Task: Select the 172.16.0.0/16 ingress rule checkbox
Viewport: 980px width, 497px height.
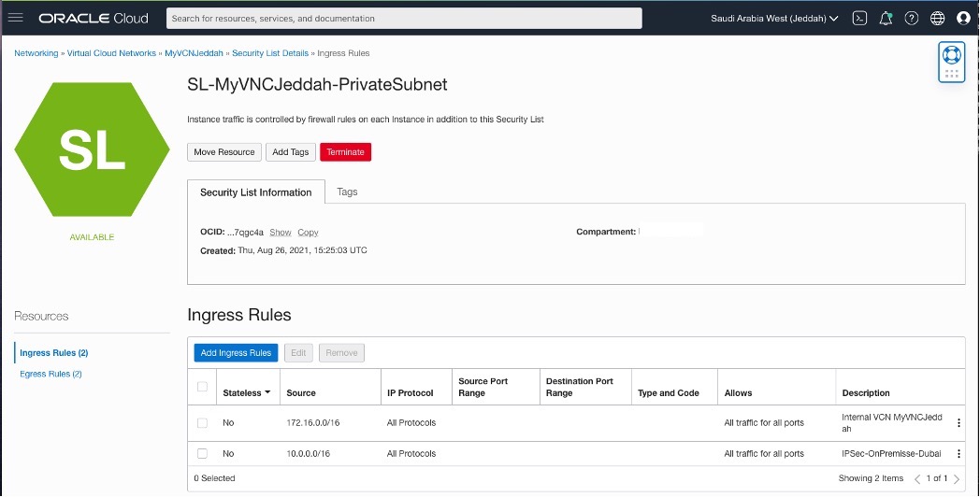Action: coord(203,423)
